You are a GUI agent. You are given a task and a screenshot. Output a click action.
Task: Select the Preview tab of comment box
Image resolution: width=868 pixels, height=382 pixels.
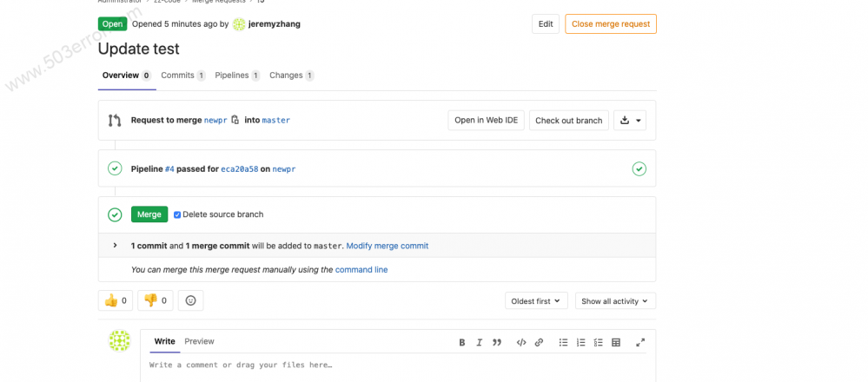tap(199, 341)
